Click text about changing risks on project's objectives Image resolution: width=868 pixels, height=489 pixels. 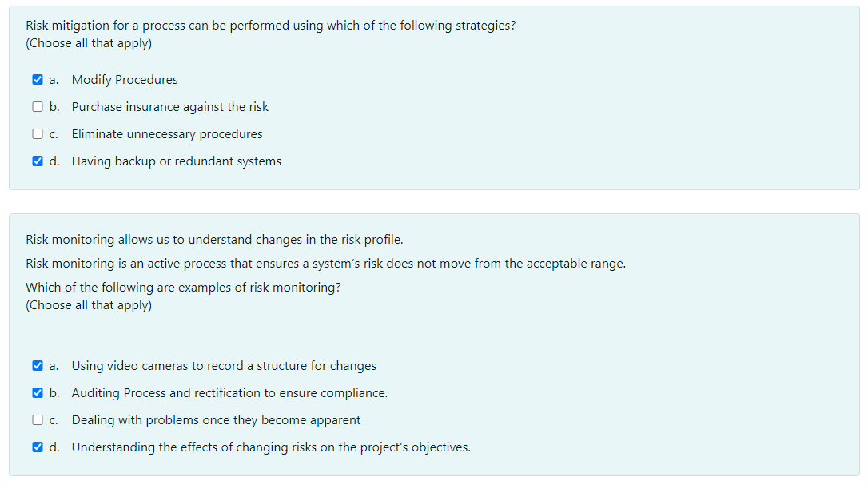coord(270,447)
